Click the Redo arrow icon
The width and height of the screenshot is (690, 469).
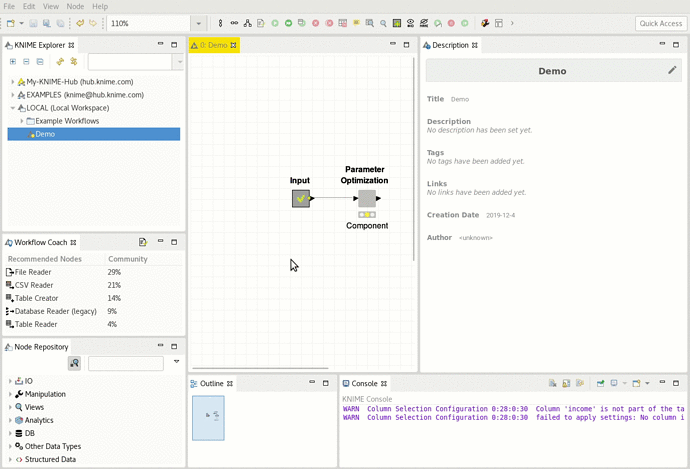pos(93,23)
